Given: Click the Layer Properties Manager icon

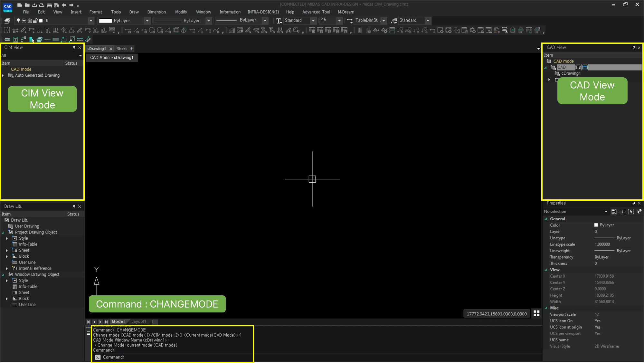Looking at the screenshot, I should click(x=7, y=21).
